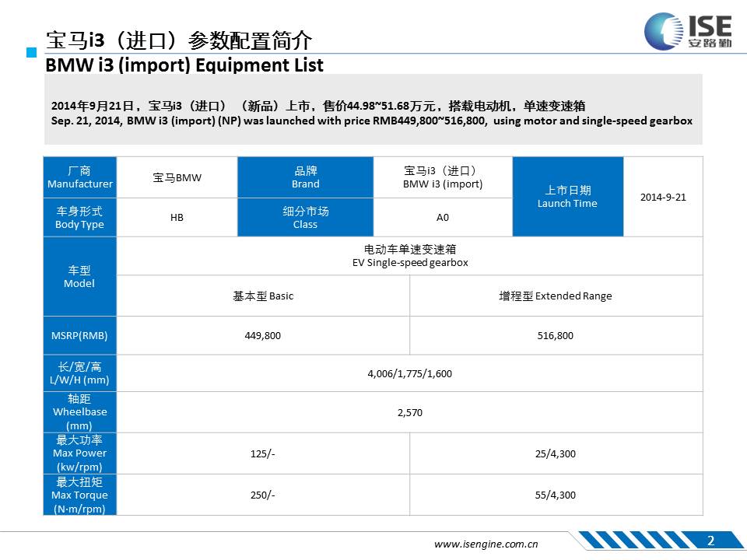Click the Chinese launch summary line dated 2014年9月21日
This screenshot has width=747, height=560.
[317, 106]
